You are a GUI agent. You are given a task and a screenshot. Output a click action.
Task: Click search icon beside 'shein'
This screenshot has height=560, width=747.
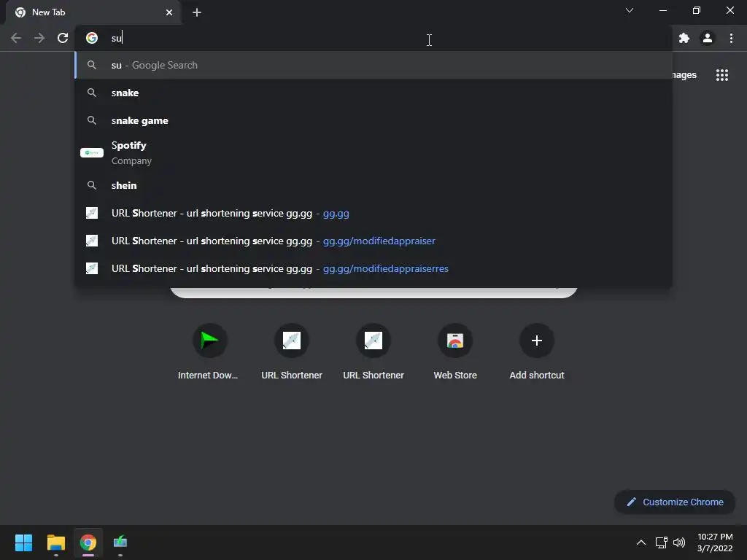(x=92, y=185)
